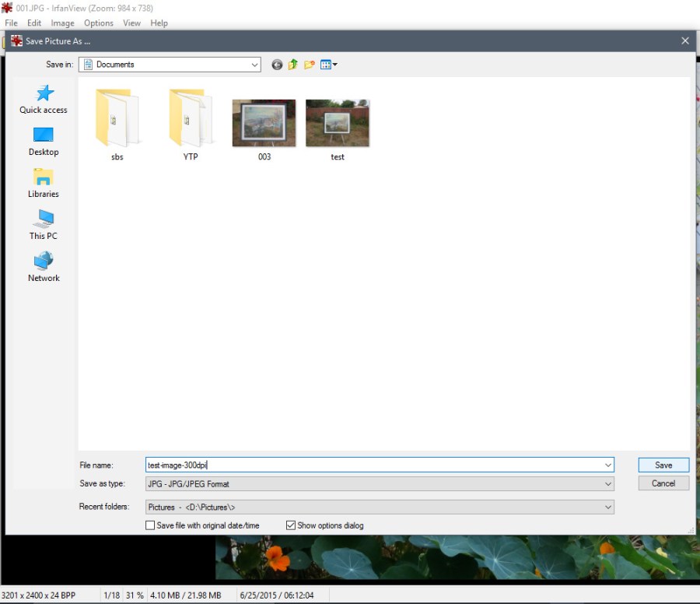Screen dimensions: 700x604
Task: Expand the Save in location dropdown
Action: tap(254, 65)
